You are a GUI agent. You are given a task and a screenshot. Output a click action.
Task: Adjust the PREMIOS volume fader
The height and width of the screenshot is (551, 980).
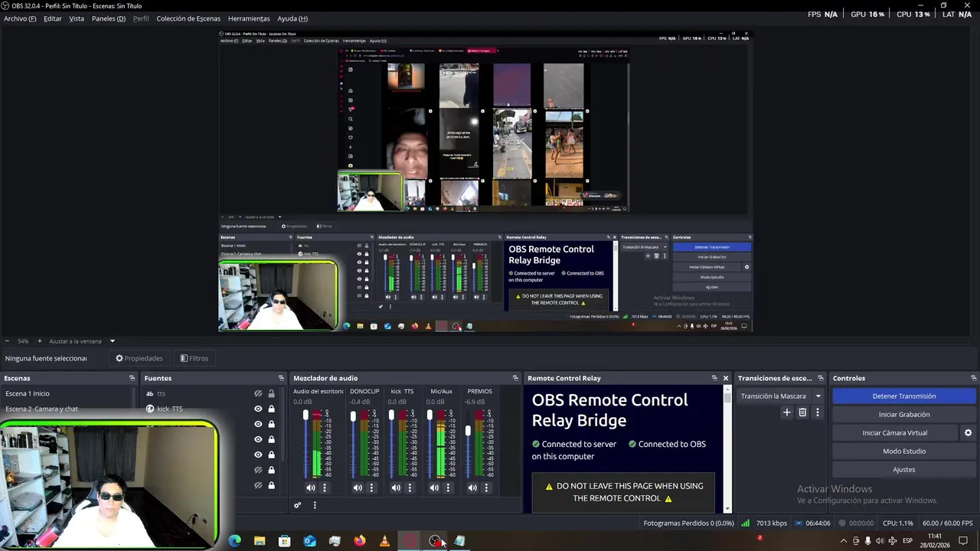tap(468, 431)
